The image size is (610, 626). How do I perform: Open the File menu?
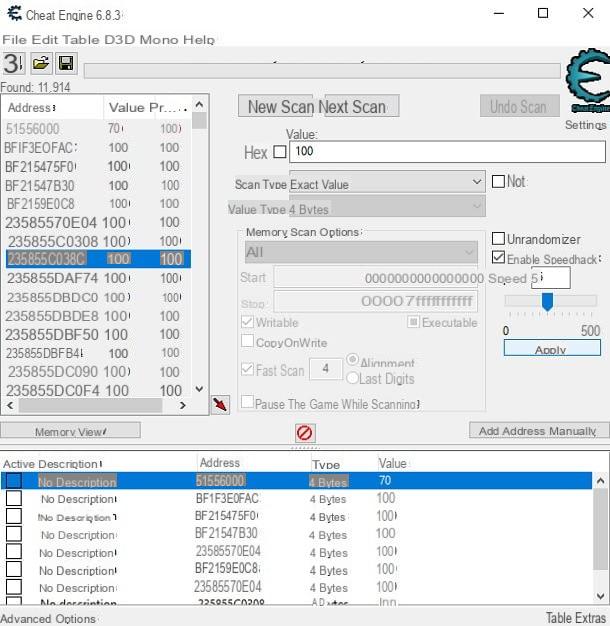14,40
